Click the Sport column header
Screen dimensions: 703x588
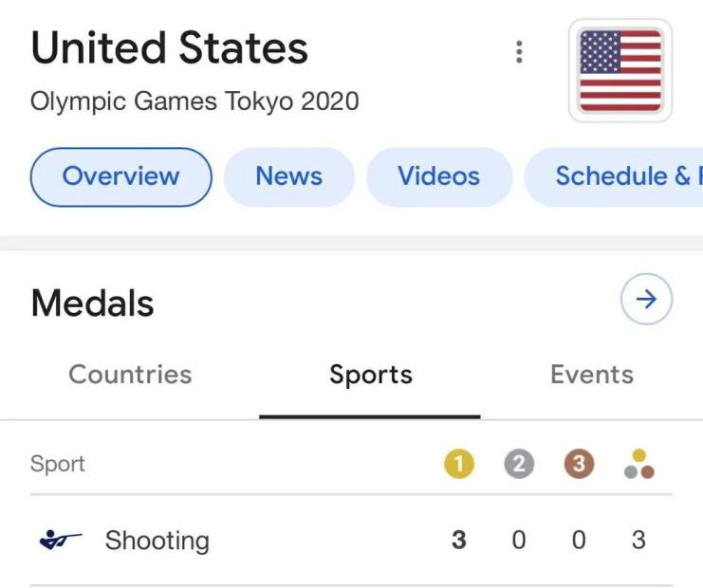pyautogui.click(x=57, y=464)
